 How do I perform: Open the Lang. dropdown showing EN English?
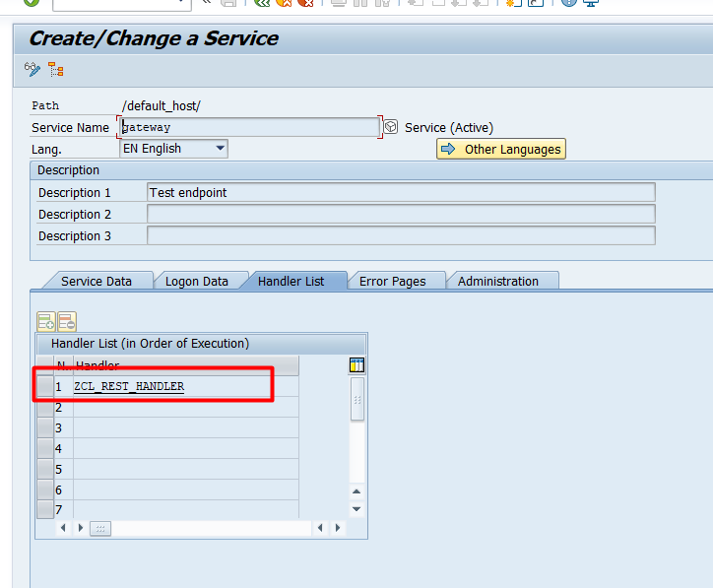click(x=220, y=149)
